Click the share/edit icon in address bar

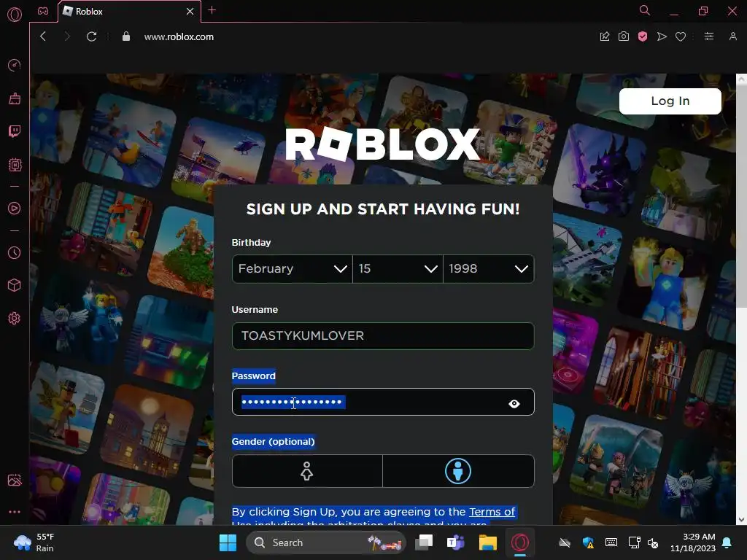pyautogui.click(x=605, y=36)
